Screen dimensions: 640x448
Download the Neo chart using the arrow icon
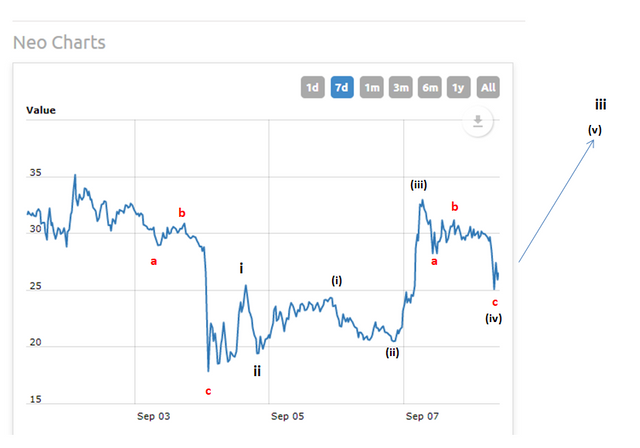478,122
